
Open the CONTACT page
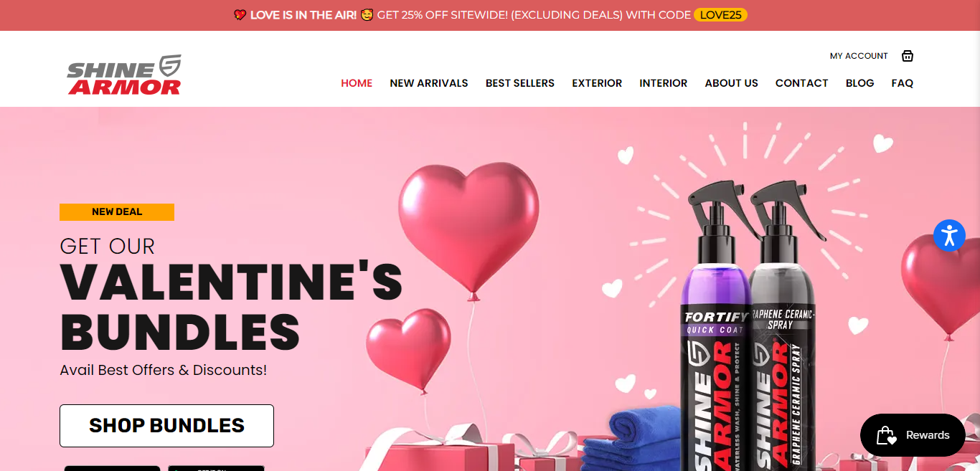802,83
